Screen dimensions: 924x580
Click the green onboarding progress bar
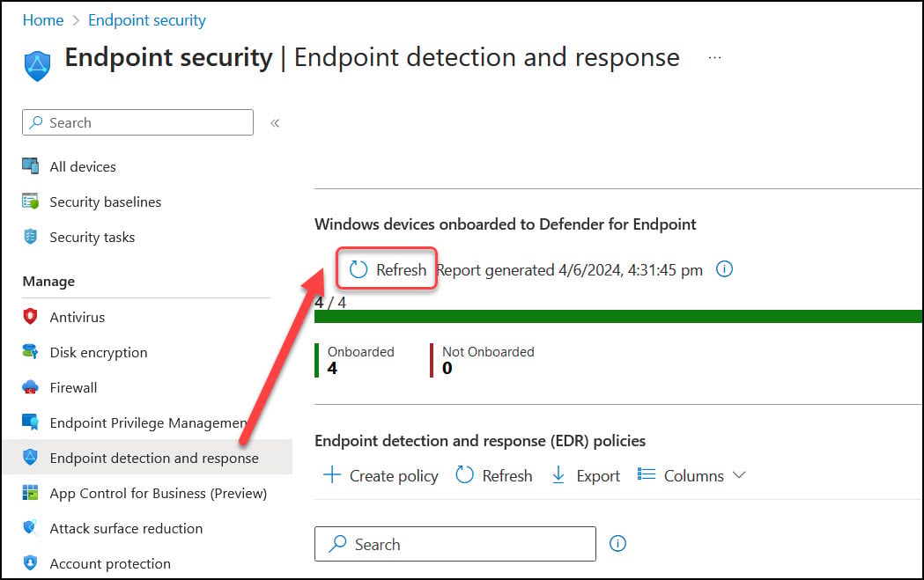coord(618,316)
